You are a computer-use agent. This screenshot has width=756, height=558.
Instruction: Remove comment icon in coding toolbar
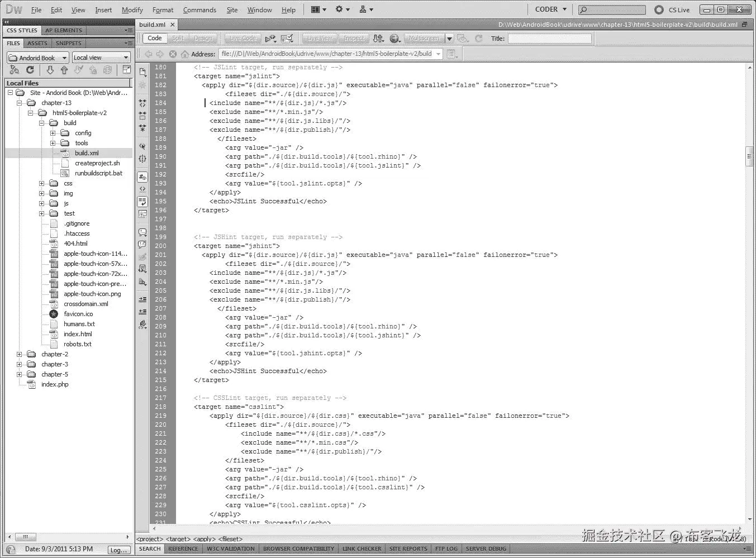coord(142,244)
